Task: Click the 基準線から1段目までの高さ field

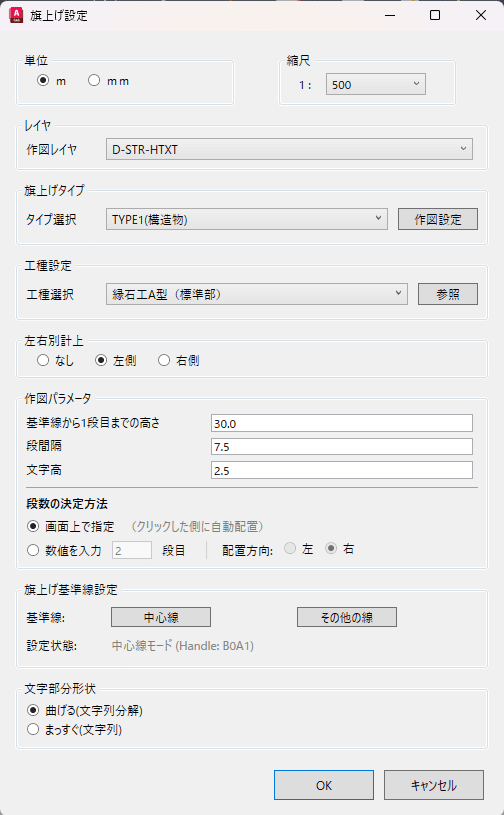Action: pos(342,423)
